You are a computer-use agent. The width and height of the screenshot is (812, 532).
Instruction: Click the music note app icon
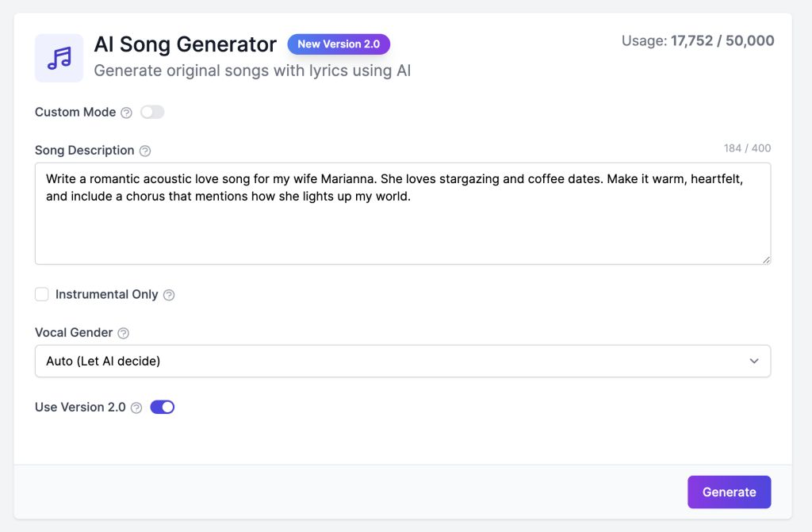(59, 58)
